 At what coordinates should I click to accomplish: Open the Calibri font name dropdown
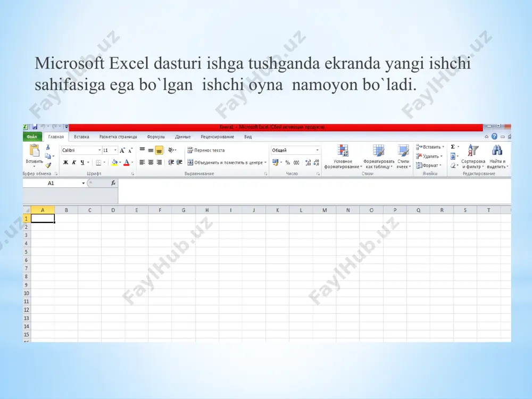point(99,151)
